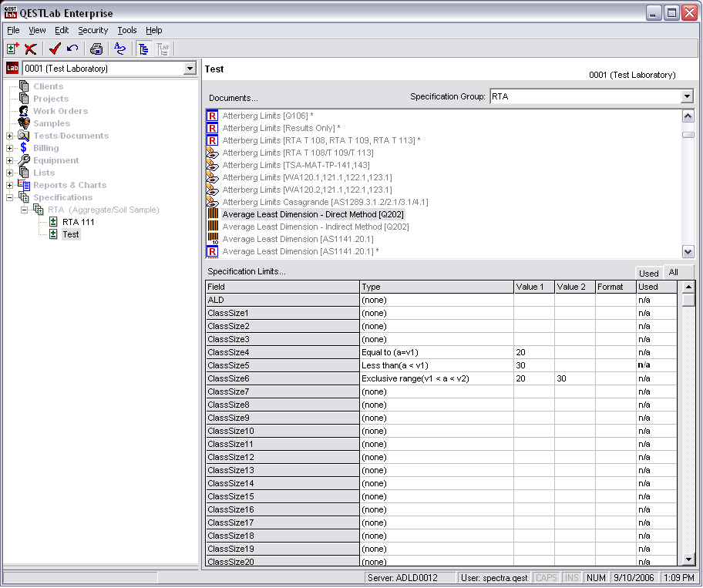Toggle the tree view toolbar button

143,49
